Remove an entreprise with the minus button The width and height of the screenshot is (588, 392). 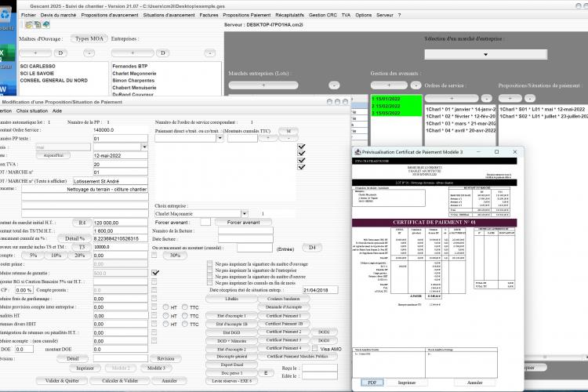[210, 53]
